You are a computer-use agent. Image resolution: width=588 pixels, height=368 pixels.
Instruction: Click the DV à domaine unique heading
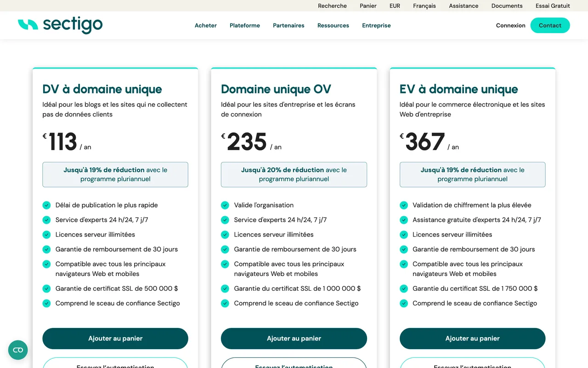pyautogui.click(x=102, y=89)
